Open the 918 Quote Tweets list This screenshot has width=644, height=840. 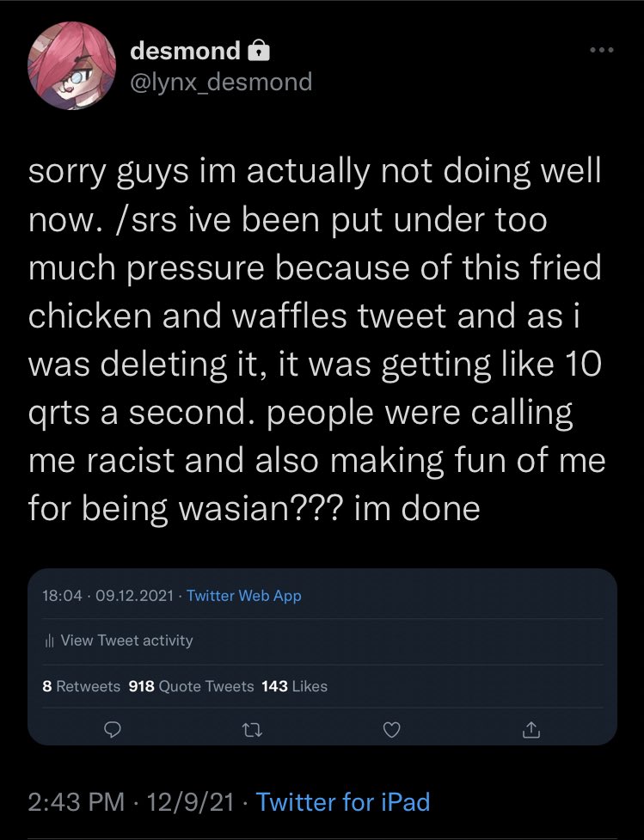click(190, 686)
